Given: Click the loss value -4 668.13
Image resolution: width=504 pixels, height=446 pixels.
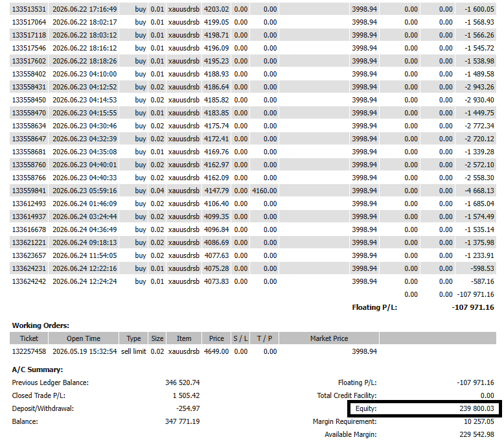Looking at the screenshot, I should pos(479,191).
